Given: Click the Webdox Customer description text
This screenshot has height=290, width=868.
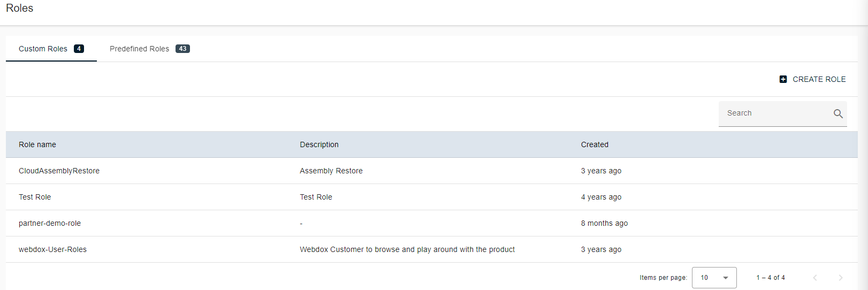Looking at the screenshot, I should coord(407,249).
